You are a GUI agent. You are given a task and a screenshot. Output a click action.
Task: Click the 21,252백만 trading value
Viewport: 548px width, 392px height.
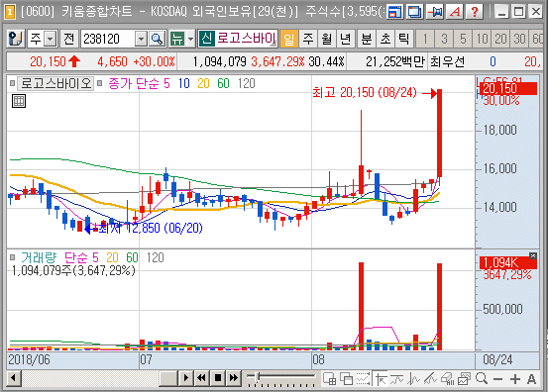coord(395,61)
